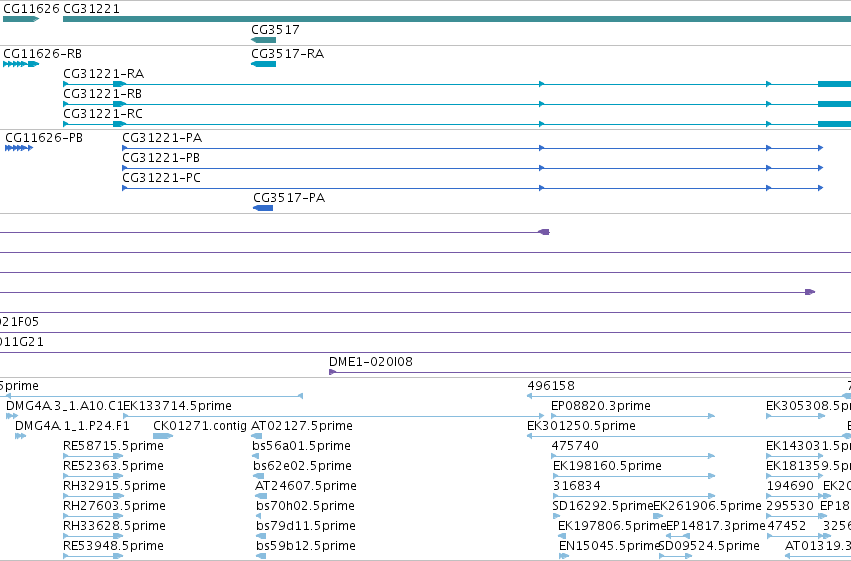
Task: Select the CG11626-RB transcript arrow glyph
Action: [21, 63]
